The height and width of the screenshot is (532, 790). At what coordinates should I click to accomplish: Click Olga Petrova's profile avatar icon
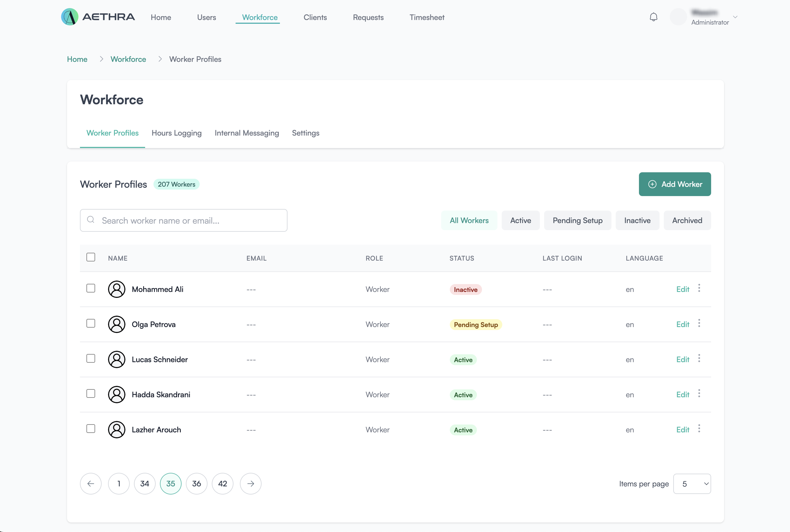[116, 324]
